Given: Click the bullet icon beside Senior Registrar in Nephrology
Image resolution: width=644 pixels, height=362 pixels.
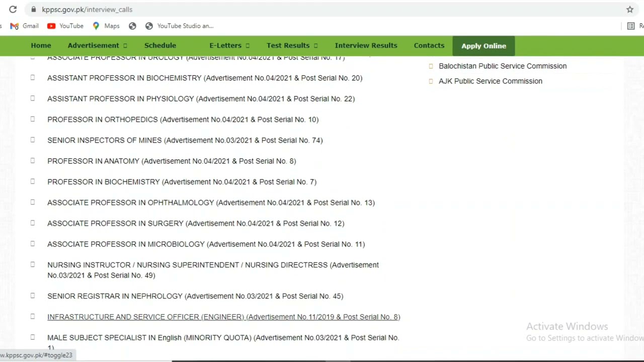Looking at the screenshot, I should 33,296.
